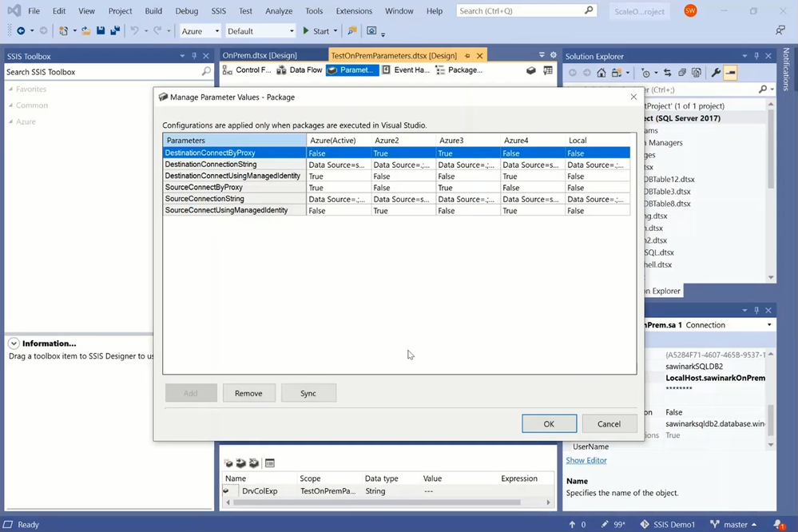Expand the Favorites group in SSIS Toolbox

pyautogui.click(x=10, y=89)
